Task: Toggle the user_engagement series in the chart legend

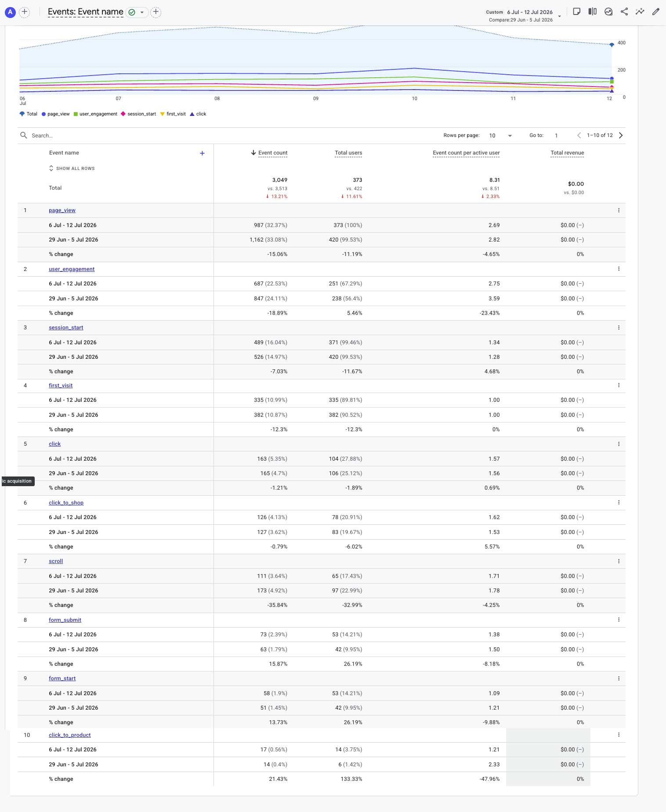Action: click(x=95, y=114)
